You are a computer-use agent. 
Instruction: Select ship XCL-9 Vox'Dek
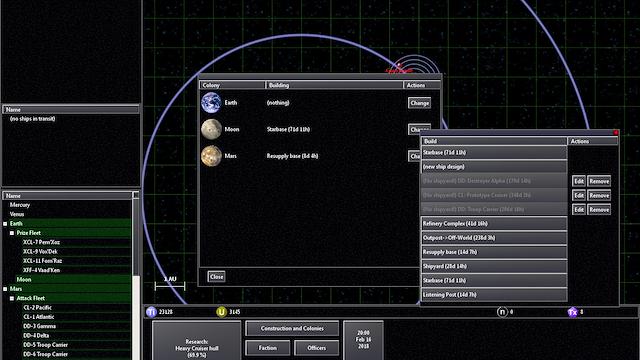click(x=40, y=252)
